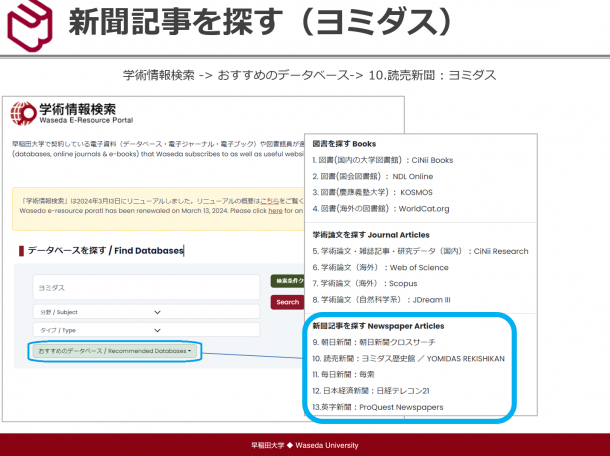Click the library cube logo in slide header
610x456 pixels.
click(x=30, y=25)
